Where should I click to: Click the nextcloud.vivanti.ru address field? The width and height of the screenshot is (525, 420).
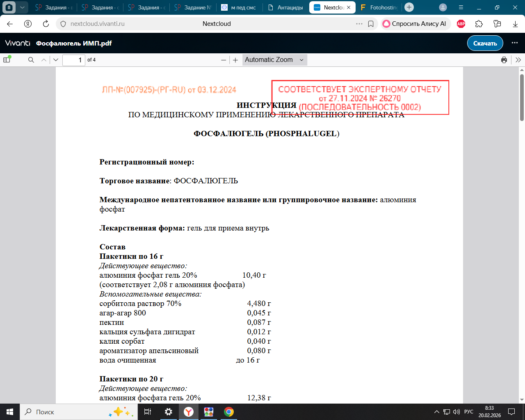pyautogui.click(x=98, y=24)
